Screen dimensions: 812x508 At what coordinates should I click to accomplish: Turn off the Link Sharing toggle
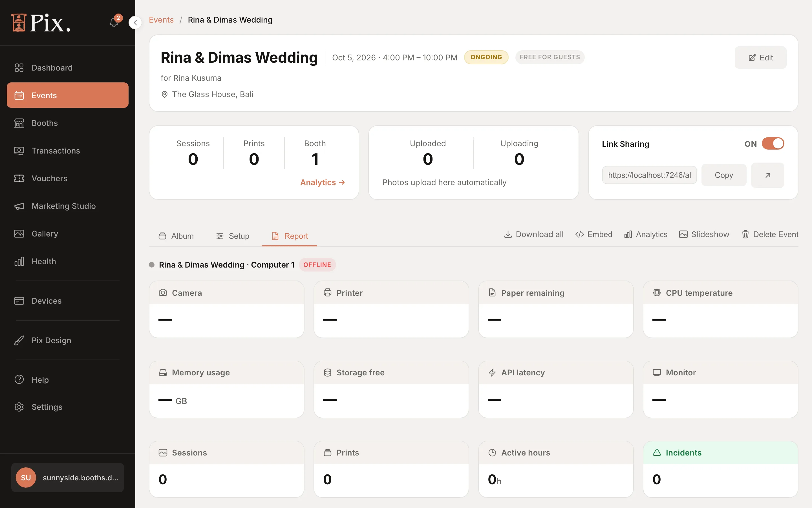tap(773, 144)
